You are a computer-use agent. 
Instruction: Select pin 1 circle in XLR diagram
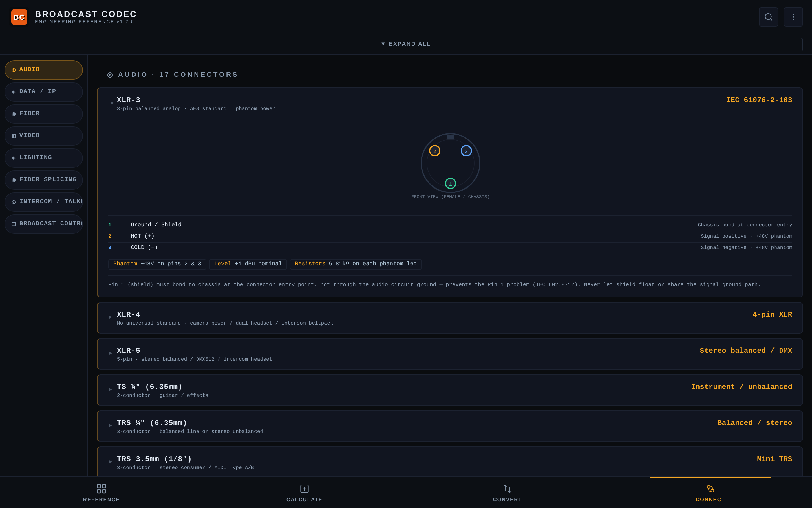450,183
